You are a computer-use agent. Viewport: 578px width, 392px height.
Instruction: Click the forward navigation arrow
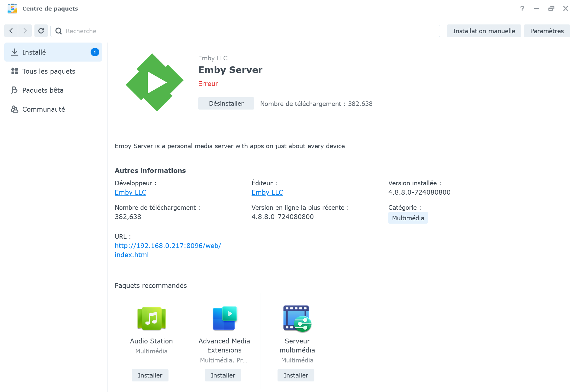25,31
